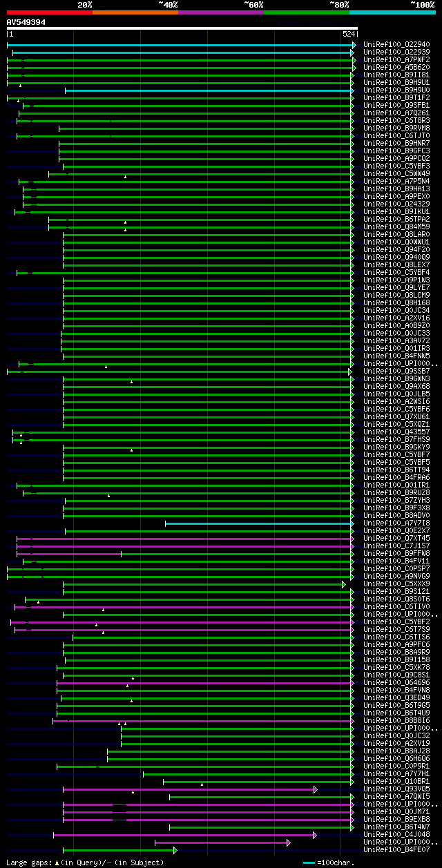442x868 pixels.
Task: Select the UniRef100_B9GFC3 row label
Action: (396, 151)
